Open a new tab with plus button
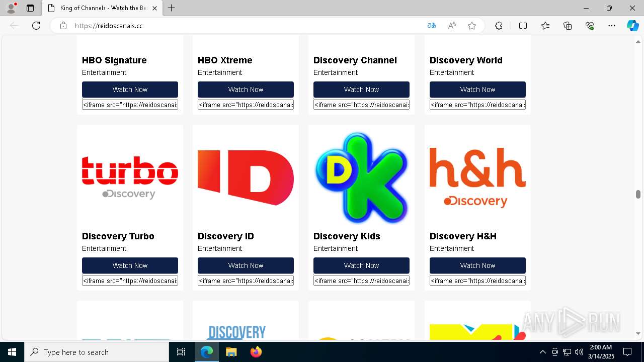The width and height of the screenshot is (644, 362). 172,8
